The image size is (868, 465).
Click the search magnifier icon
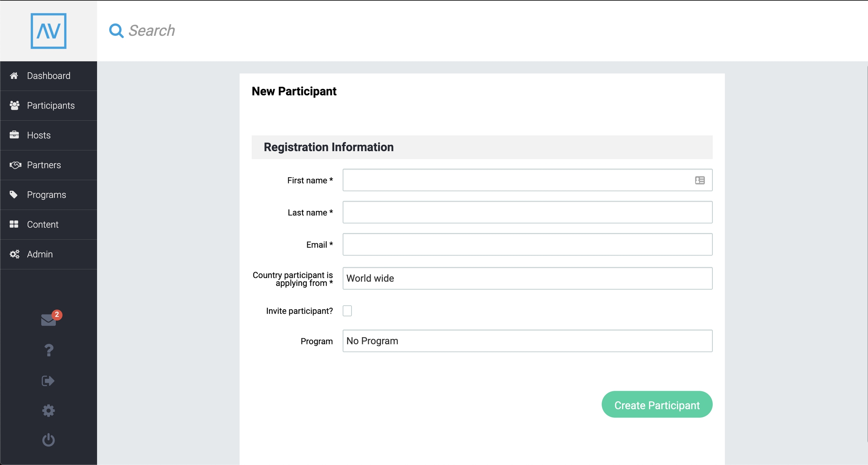pyautogui.click(x=116, y=31)
